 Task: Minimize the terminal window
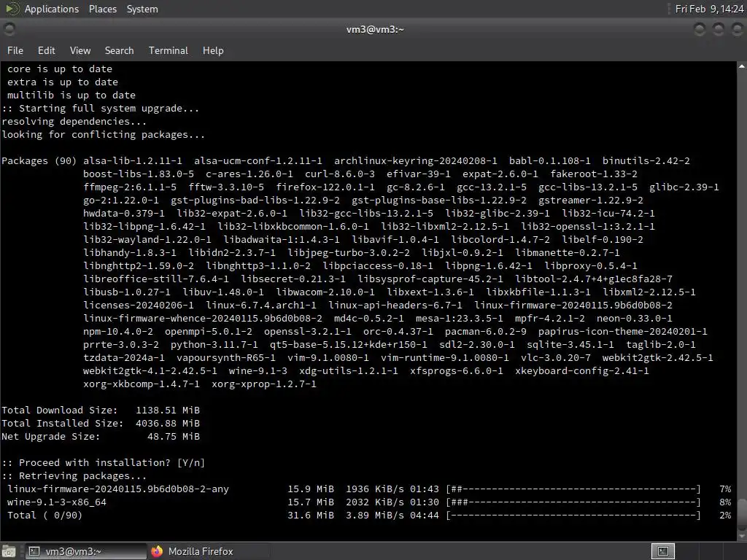point(700,29)
